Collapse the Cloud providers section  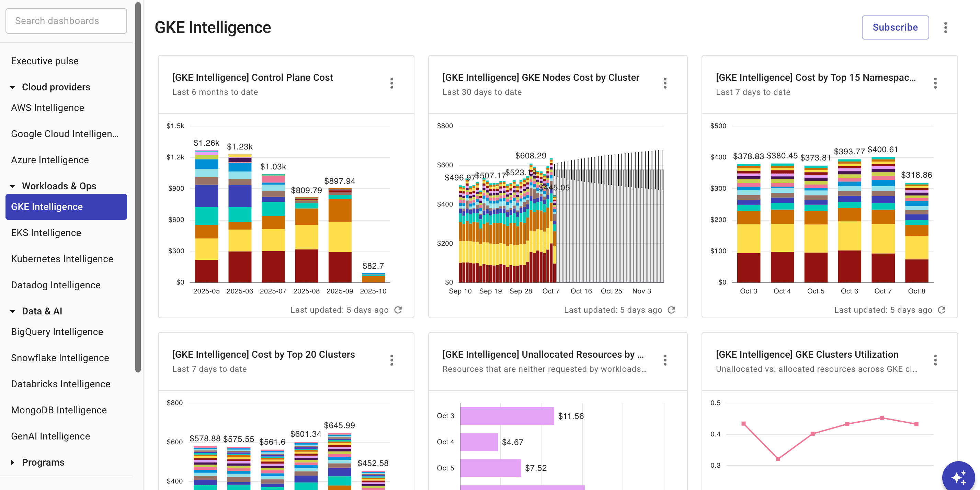[13, 87]
